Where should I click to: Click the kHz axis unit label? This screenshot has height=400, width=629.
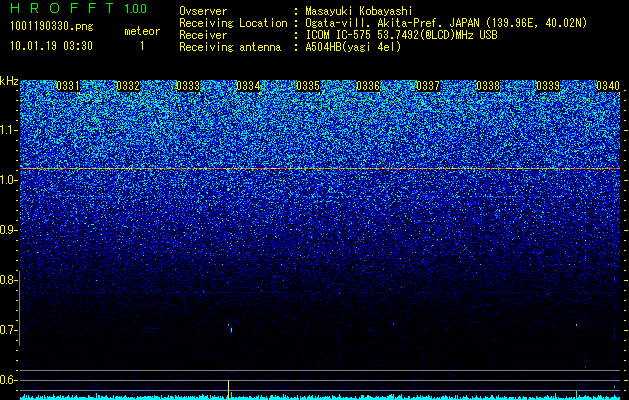click(x=9, y=81)
